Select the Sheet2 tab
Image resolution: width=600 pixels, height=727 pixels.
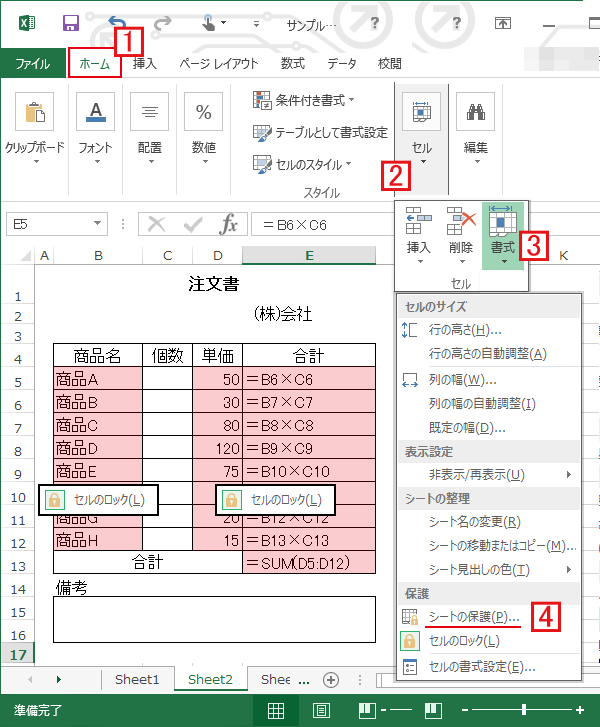(210, 679)
